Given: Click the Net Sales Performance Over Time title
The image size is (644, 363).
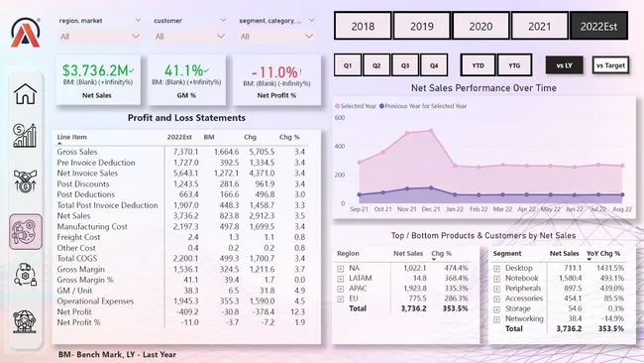Looking at the screenshot, I should click(483, 88).
